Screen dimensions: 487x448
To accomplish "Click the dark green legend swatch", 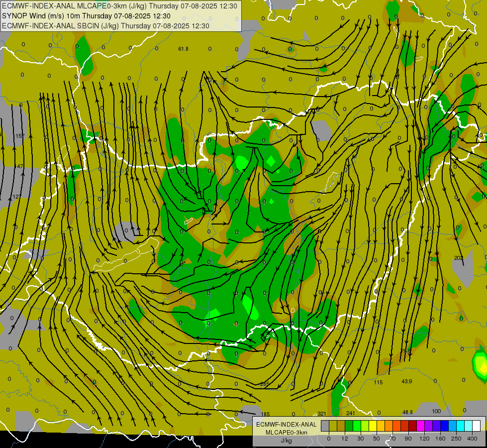I will coord(349,426).
